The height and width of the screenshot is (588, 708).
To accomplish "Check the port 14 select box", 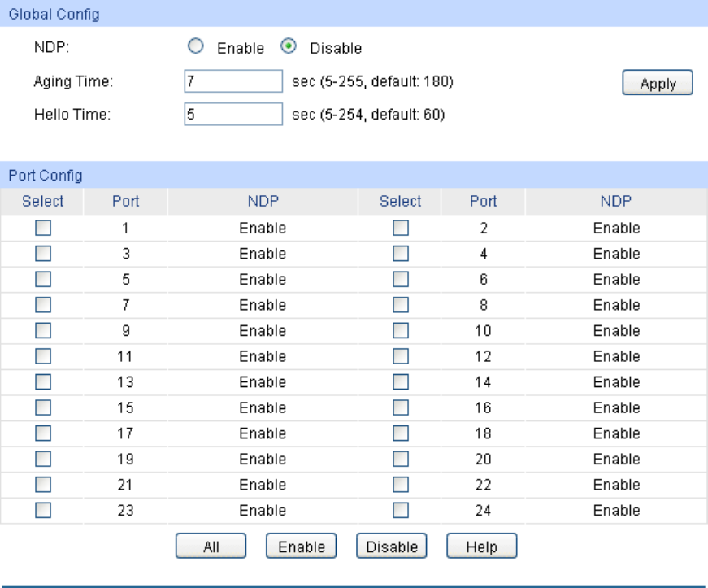I will tap(400, 382).
